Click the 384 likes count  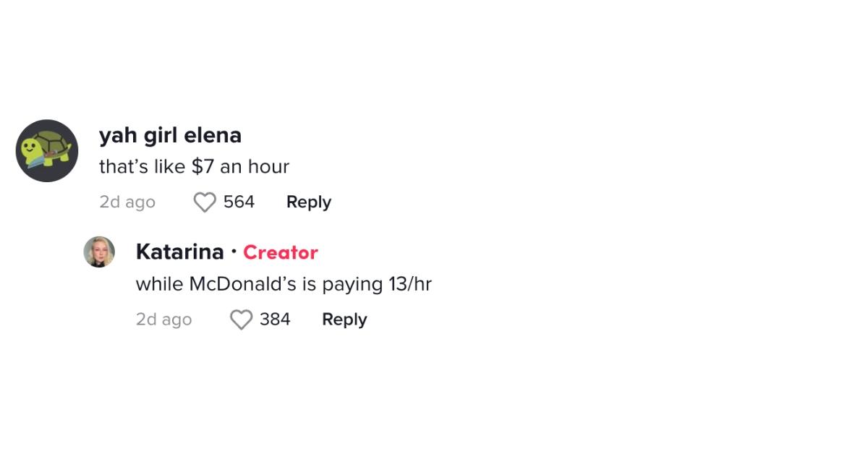(275, 320)
